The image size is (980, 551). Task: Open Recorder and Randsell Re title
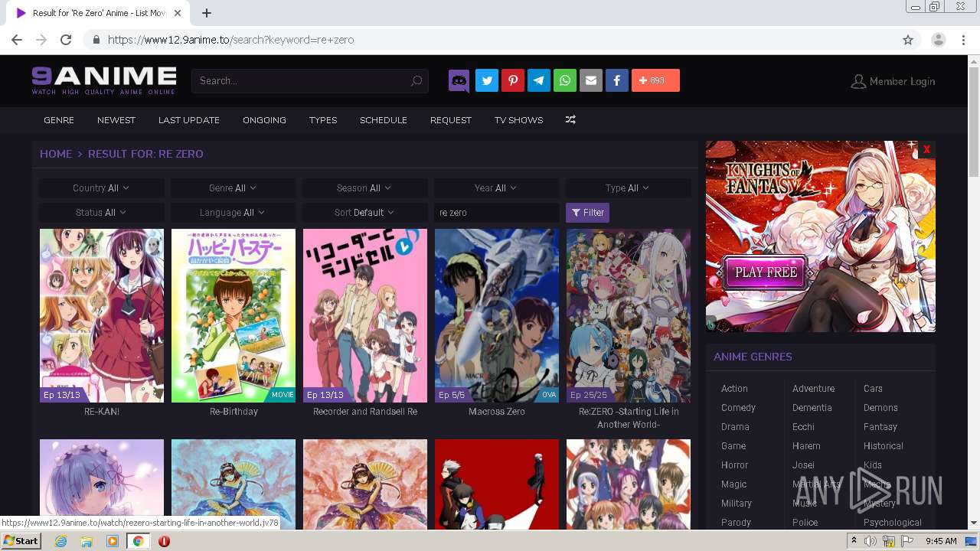[365, 412]
